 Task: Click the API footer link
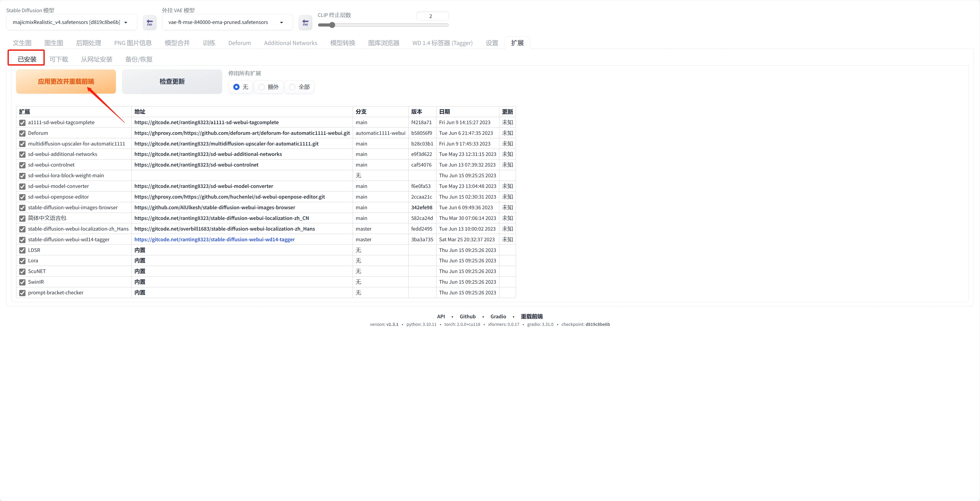tap(441, 316)
